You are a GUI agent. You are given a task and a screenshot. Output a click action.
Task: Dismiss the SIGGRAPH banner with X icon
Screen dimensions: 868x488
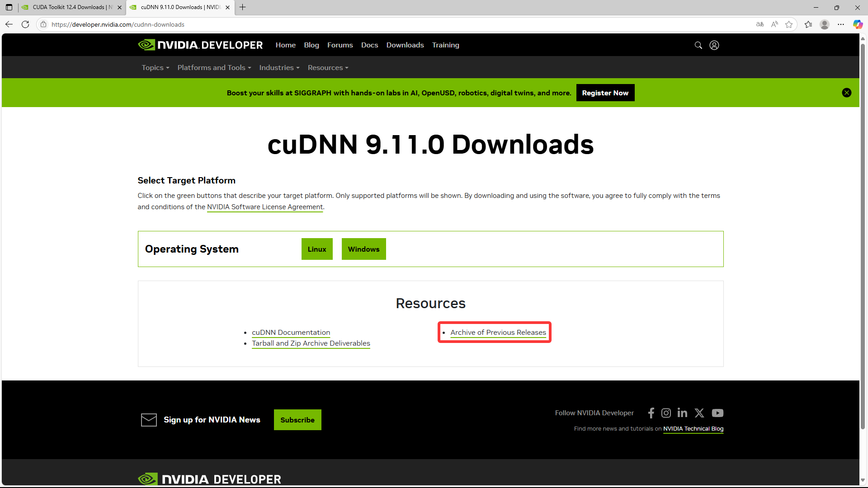coord(847,93)
